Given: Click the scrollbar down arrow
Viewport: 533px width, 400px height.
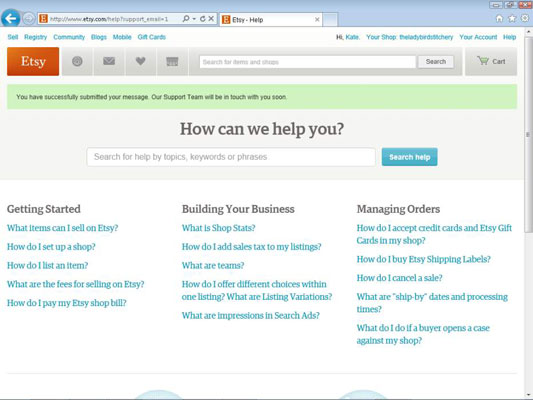Looking at the screenshot, I should (528, 395).
